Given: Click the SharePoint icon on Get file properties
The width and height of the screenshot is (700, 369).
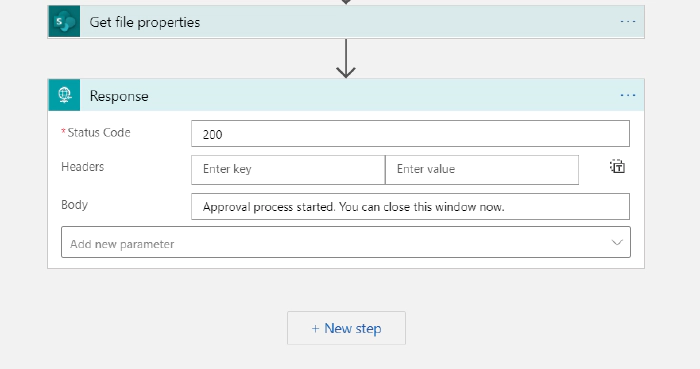Looking at the screenshot, I should pos(64,21).
